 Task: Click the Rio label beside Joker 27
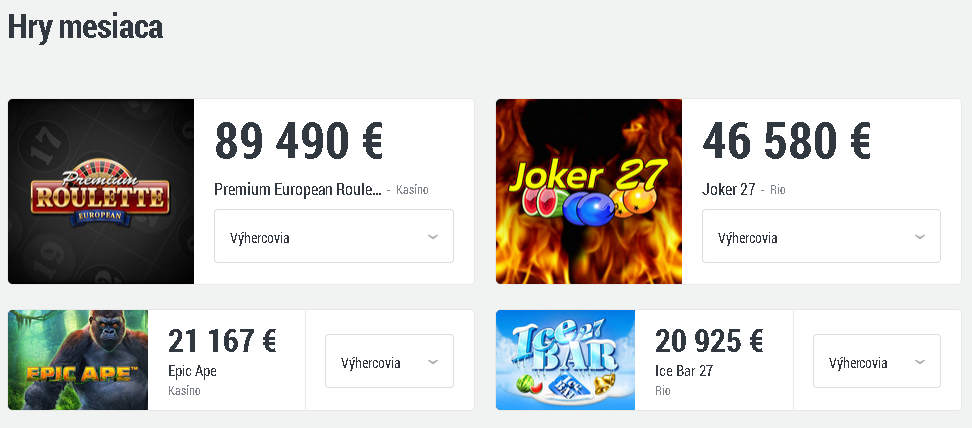tap(777, 190)
